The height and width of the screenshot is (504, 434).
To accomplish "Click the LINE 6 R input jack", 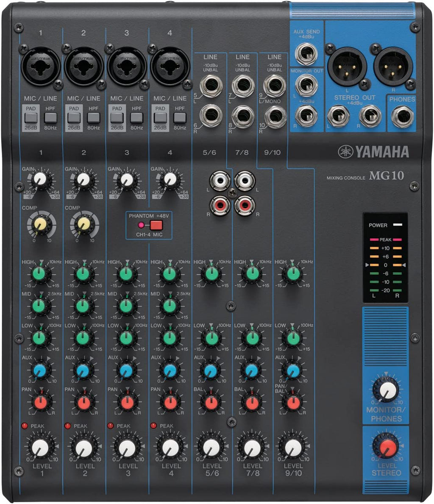I will pos(211,116).
